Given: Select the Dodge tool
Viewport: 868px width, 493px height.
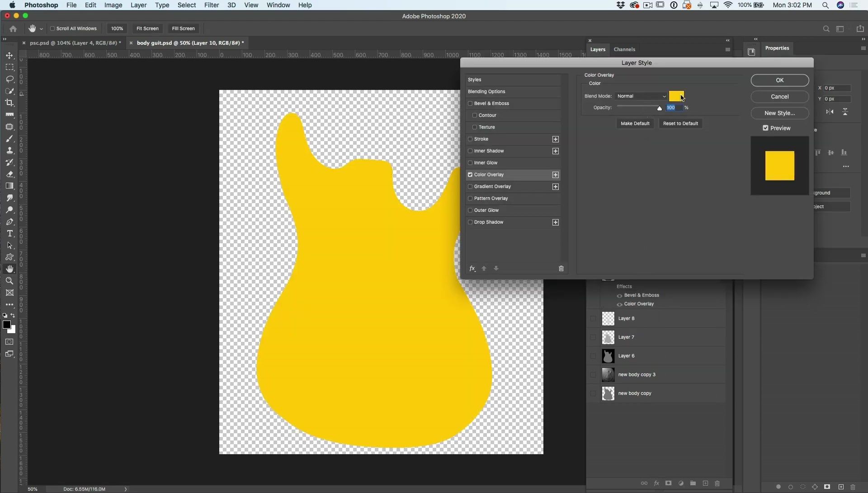Looking at the screenshot, I should click(x=9, y=210).
